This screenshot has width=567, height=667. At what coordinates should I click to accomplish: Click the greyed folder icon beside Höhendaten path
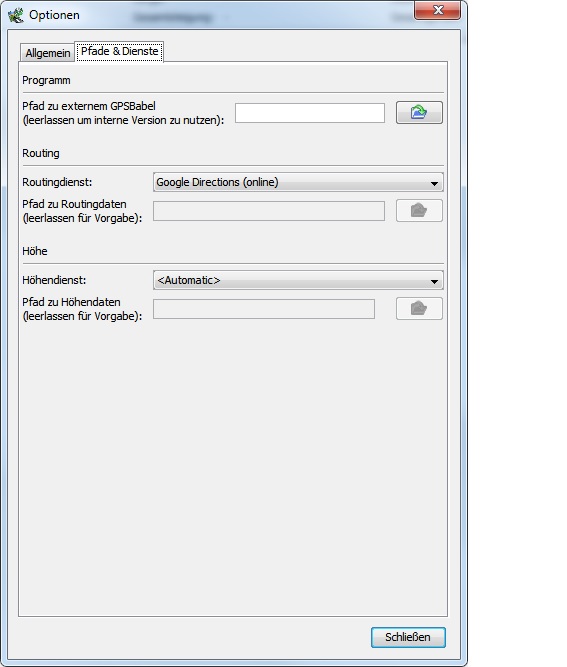(x=419, y=308)
